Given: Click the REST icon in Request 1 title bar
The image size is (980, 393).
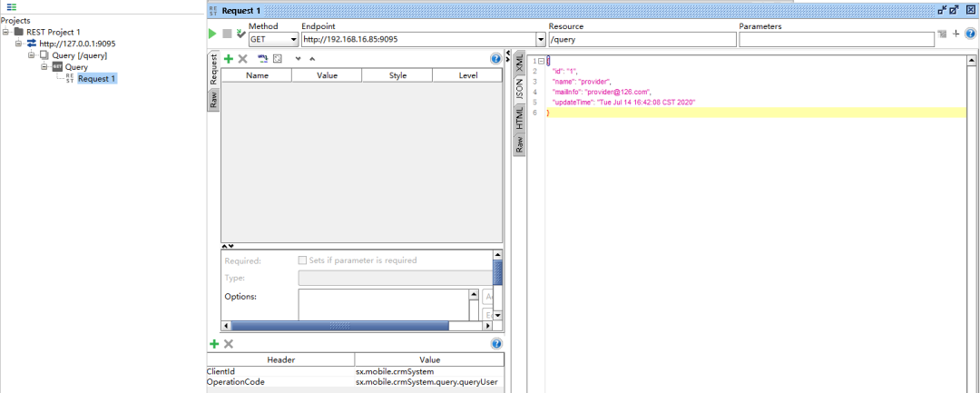Looking at the screenshot, I should (213, 11).
